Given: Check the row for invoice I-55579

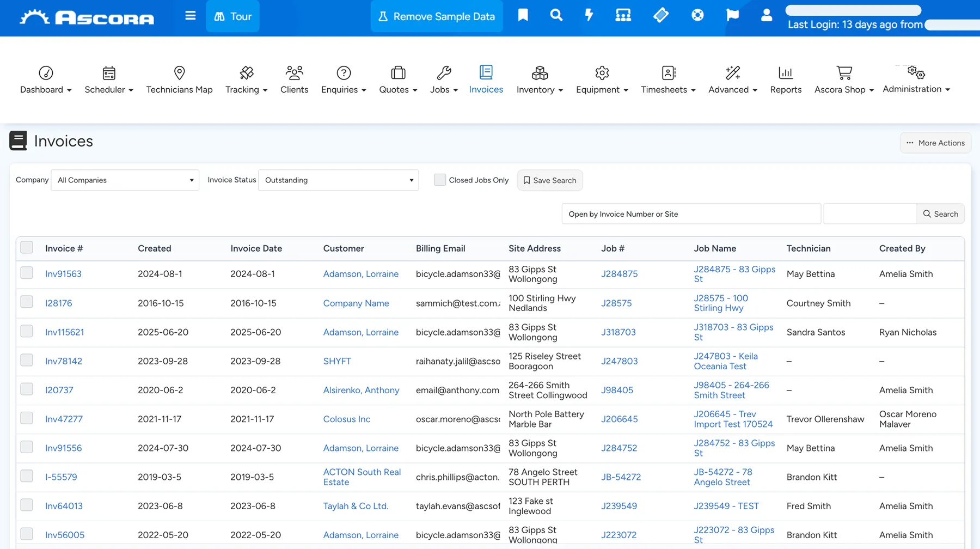Looking at the screenshot, I should (x=27, y=476).
